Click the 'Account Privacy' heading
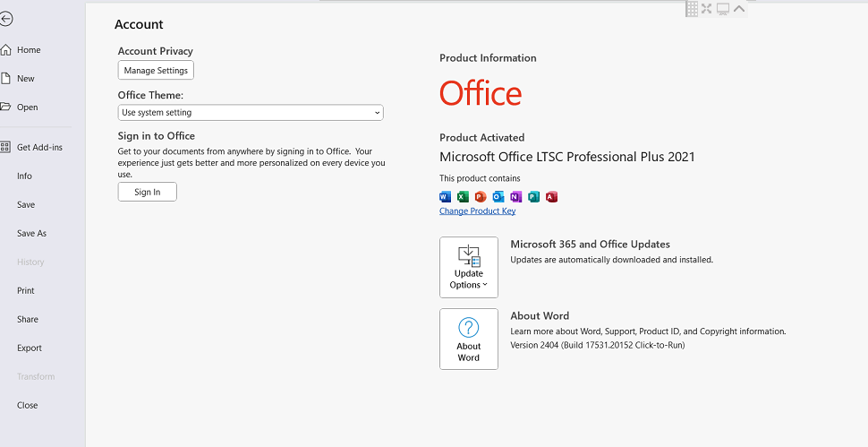 pyautogui.click(x=156, y=51)
